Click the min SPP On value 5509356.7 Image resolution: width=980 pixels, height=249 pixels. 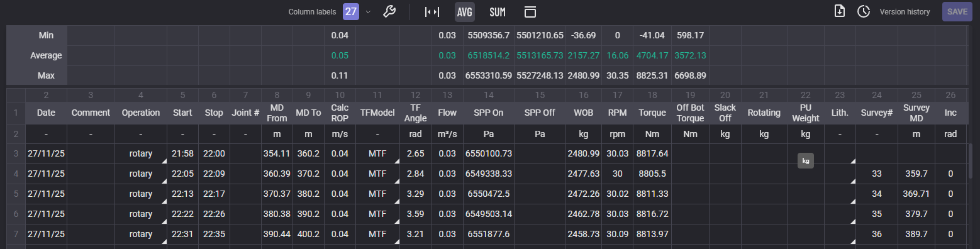(x=489, y=35)
